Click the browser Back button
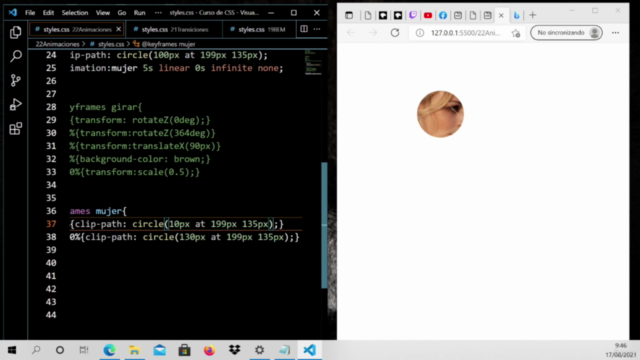Screen dimensions: 640x360 (351, 33)
